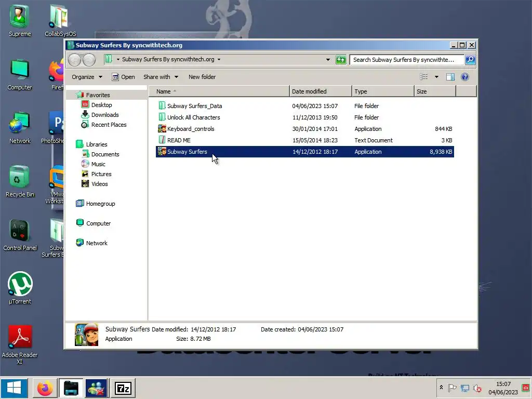Click the "8,938 KB" size cell

[441, 152]
